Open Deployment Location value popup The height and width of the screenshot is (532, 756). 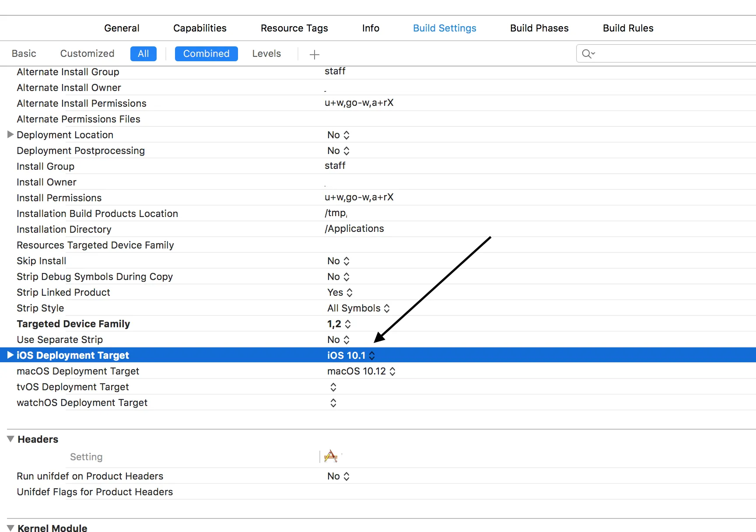pos(338,135)
